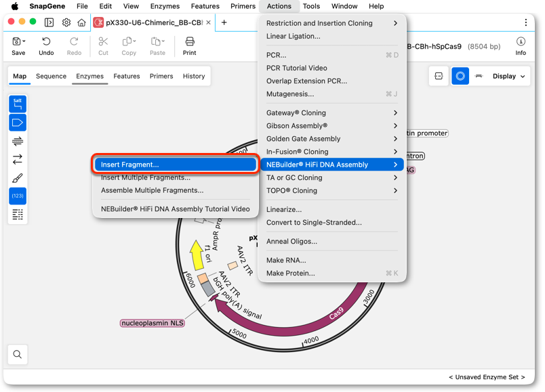This screenshot has height=392, width=545.
Task: Open the Tools menu bar item
Action: pos(311,6)
